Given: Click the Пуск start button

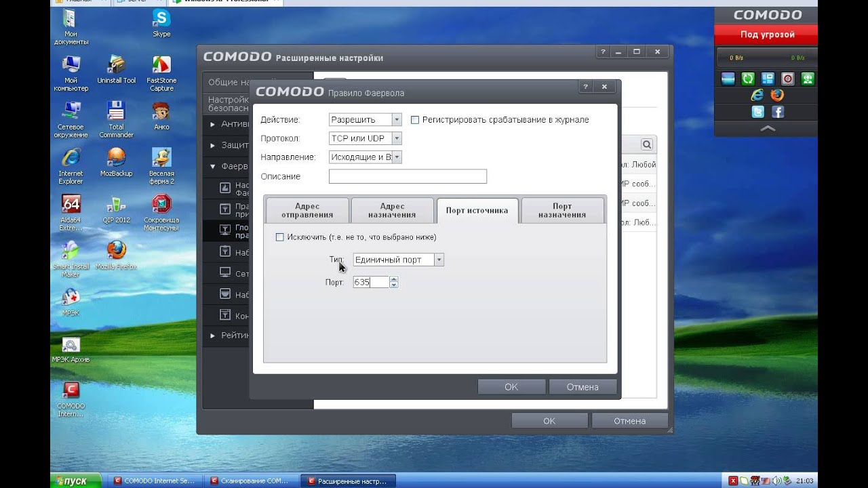Looking at the screenshot, I should tap(77, 481).
